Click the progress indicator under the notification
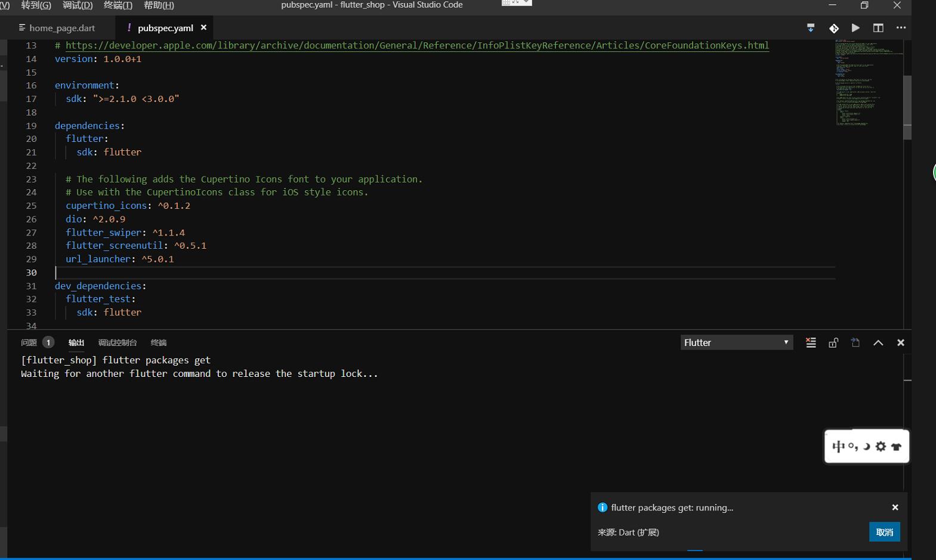 [694, 550]
